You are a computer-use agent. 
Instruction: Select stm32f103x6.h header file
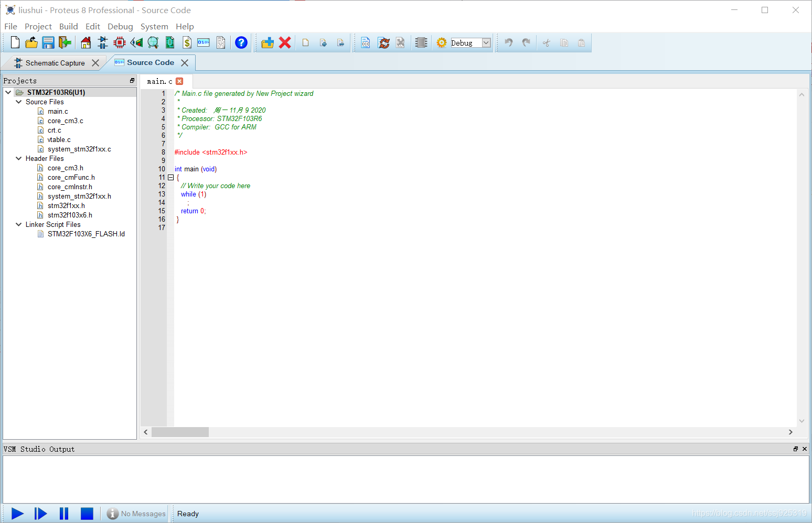[x=70, y=215]
